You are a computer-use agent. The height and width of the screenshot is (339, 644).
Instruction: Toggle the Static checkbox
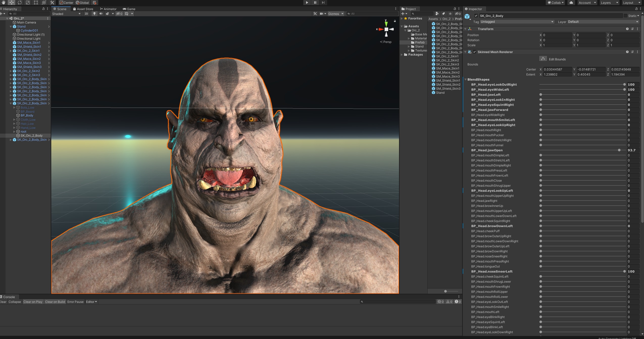(x=626, y=16)
